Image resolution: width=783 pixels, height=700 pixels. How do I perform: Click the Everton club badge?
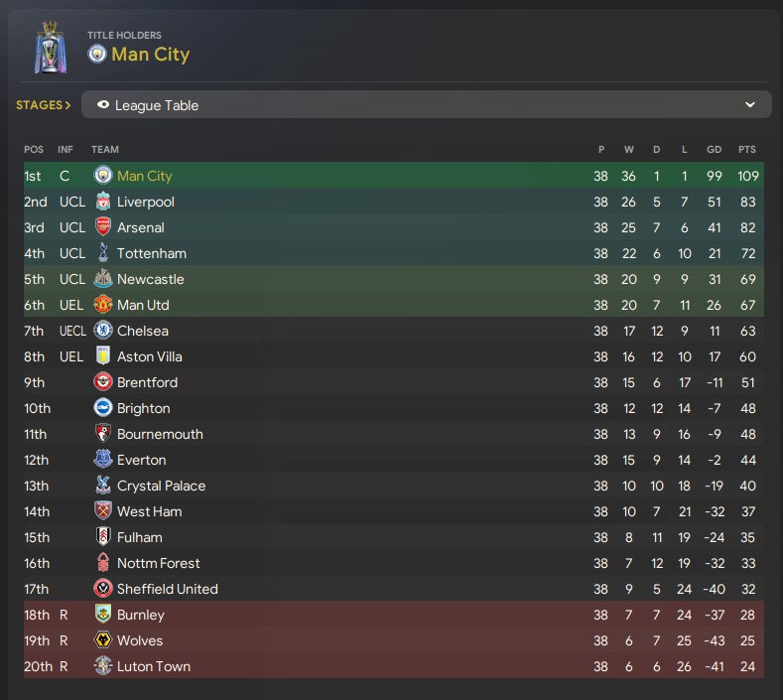click(103, 460)
